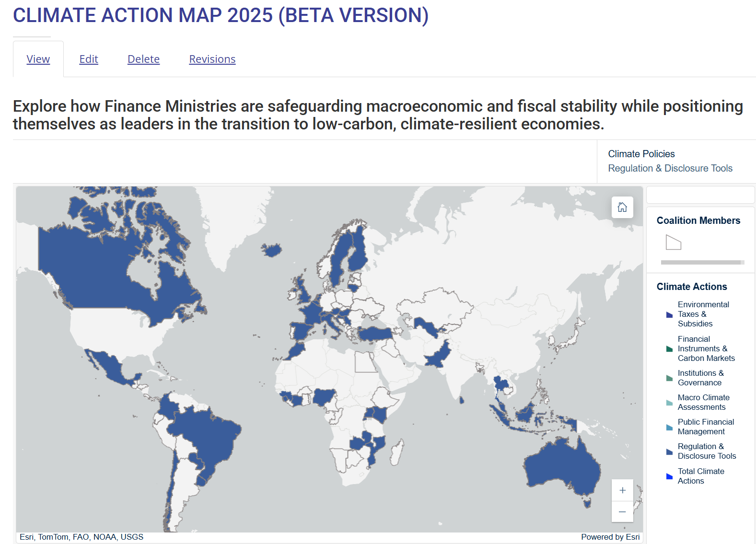
Task: Click the Climate Policies heading
Action: [641, 154]
